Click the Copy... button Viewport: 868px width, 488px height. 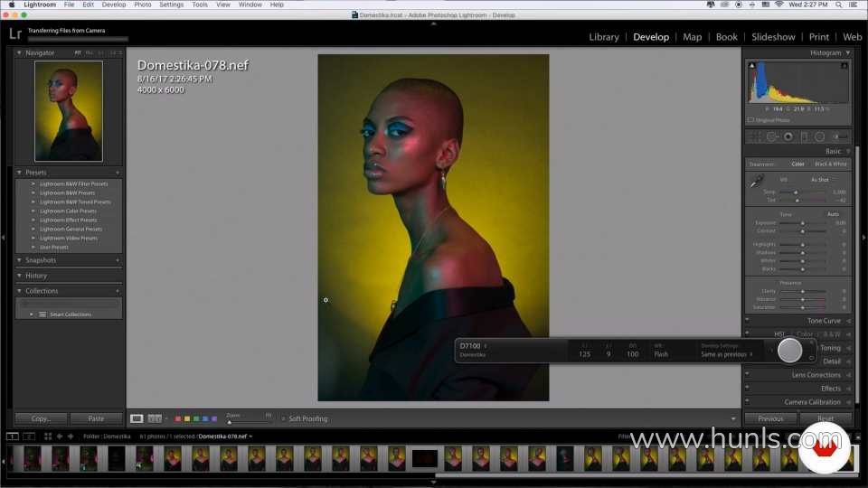coord(41,418)
